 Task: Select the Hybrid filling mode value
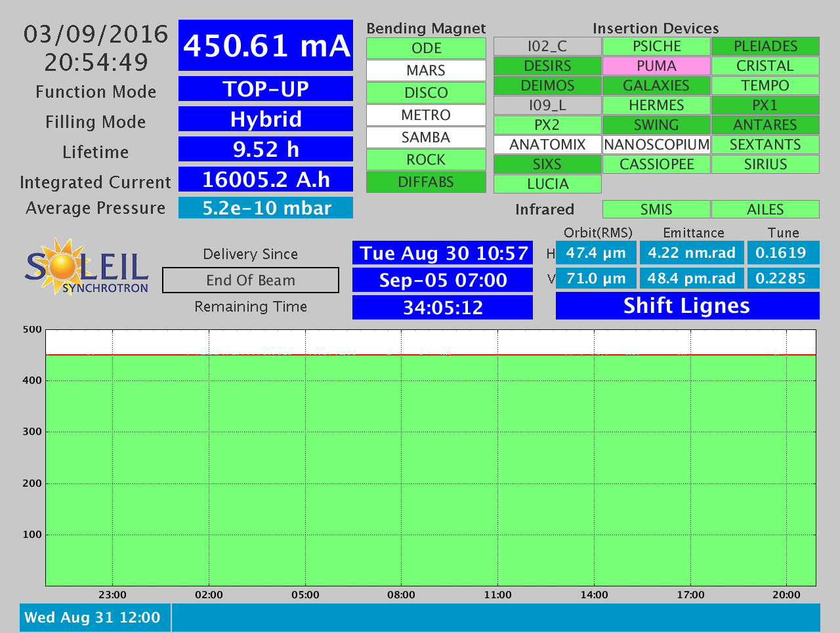pos(266,119)
